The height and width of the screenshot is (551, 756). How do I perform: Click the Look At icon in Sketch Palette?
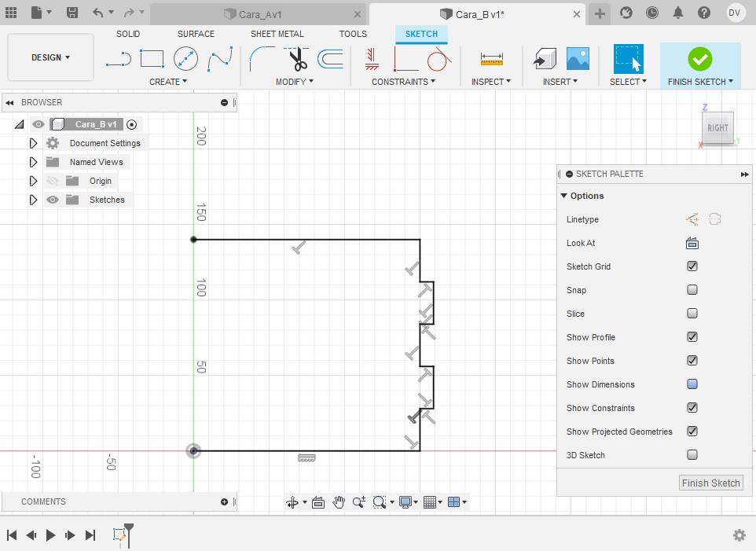coord(692,243)
